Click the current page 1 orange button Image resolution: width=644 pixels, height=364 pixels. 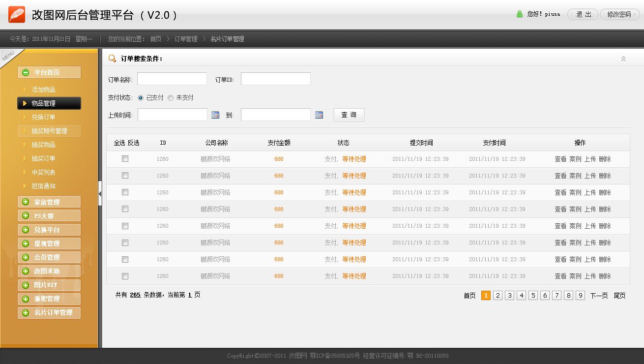pos(486,295)
